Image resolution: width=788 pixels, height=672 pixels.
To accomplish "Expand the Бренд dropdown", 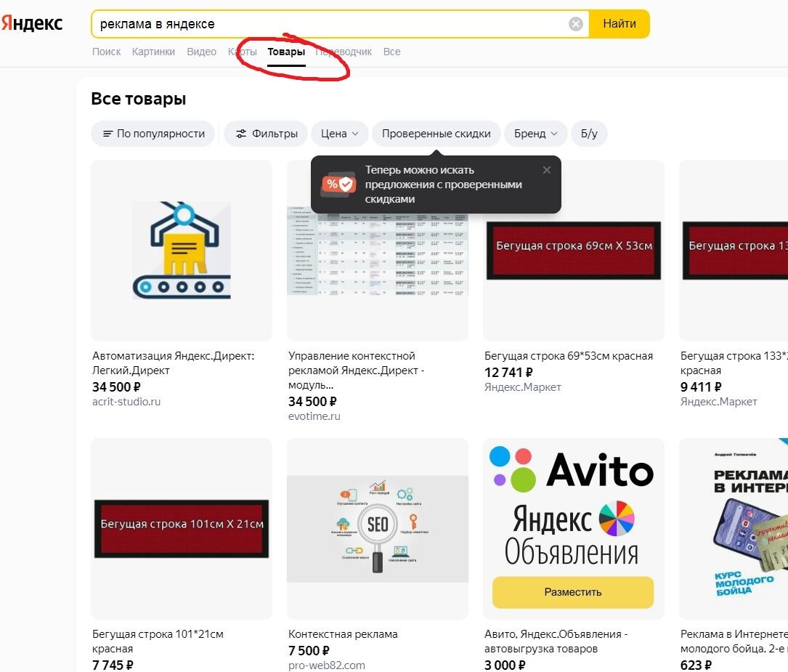I will pyautogui.click(x=535, y=134).
